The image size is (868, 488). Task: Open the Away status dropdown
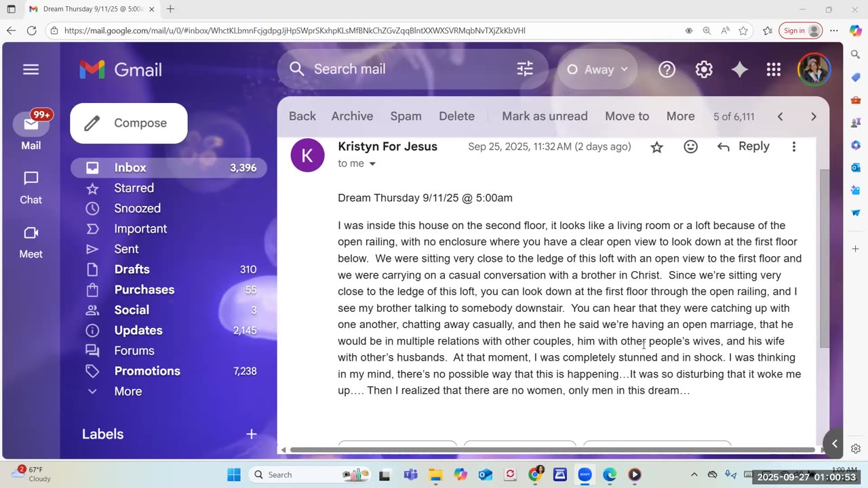click(x=597, y=69)
